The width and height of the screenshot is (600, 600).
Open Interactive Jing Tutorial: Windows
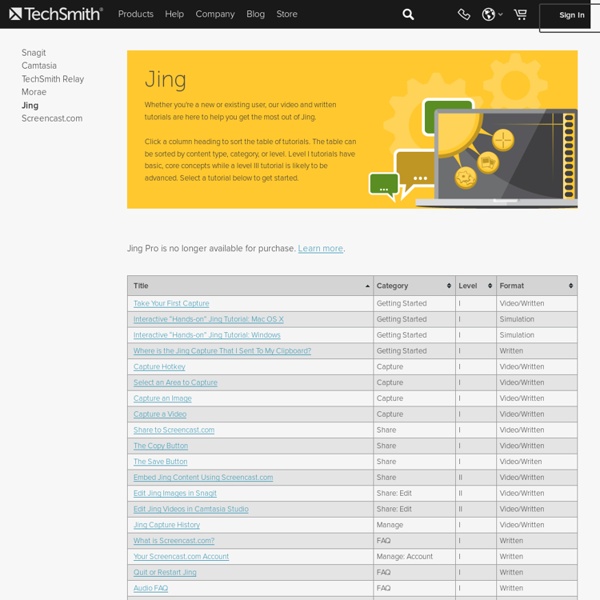[207, 335]
